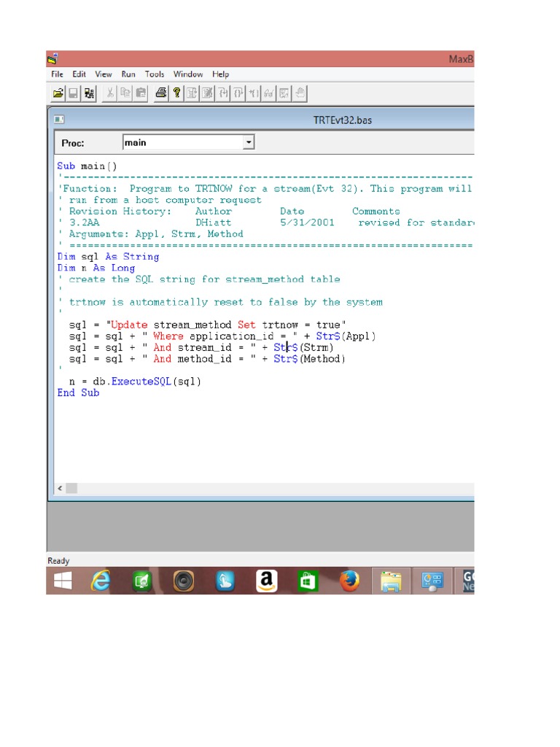Open File Explorer from the taskbar
This screenshot has width=560, height=747.
pyautogui.click(x=392, y=581)
